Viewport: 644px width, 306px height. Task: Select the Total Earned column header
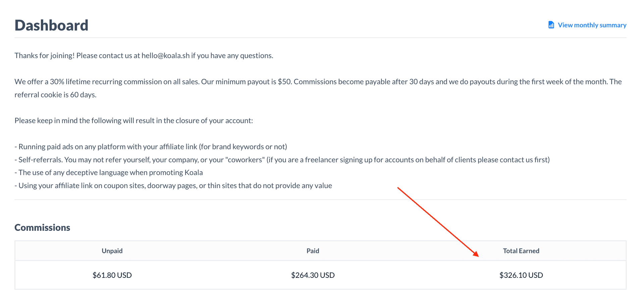[521, 251]
